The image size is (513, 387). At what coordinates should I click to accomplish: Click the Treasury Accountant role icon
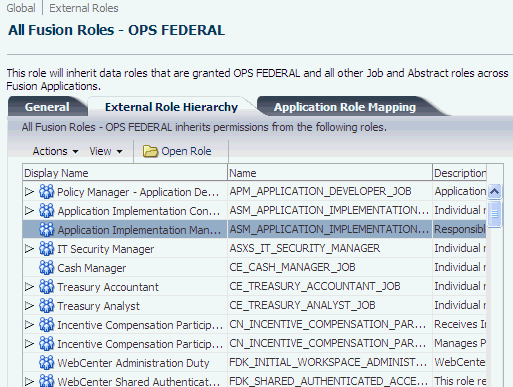pyautogui.click(x=46, y=286)
